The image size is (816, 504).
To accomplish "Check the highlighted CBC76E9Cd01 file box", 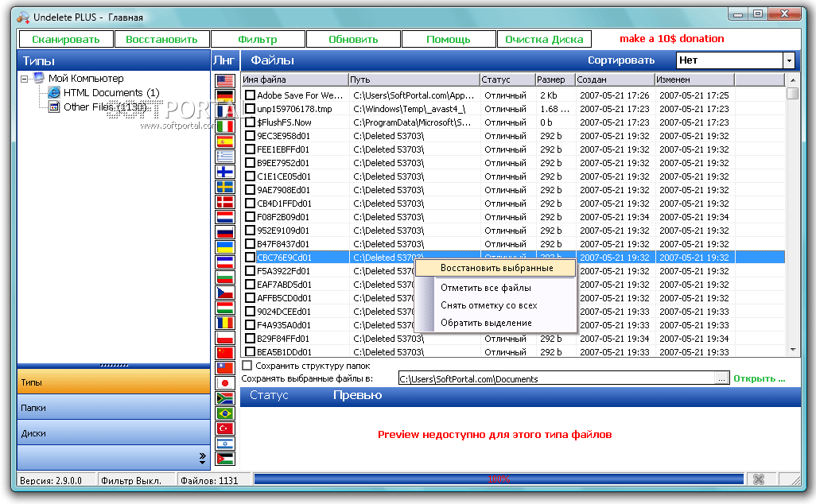I will pos(251,258).
